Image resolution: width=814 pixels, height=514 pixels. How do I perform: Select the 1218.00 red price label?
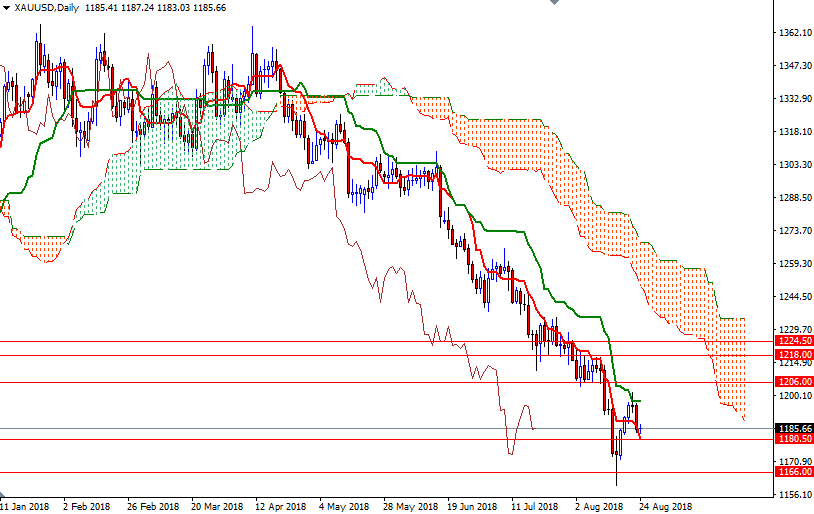click(x=795, y=355)
